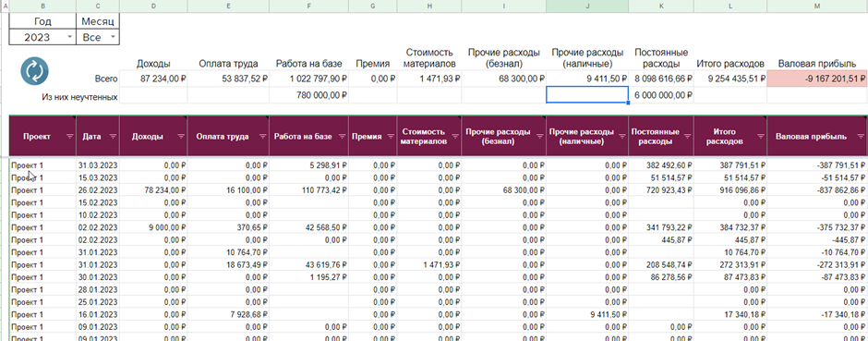Screen dimensions: 868x341
Task: Click the Из них неучтенных label
Action: click(79, 96)
